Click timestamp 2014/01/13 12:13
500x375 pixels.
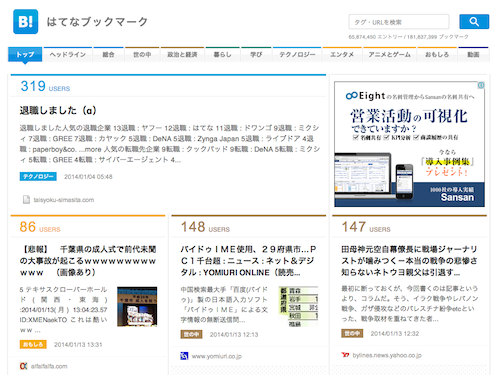coord(234,335)
